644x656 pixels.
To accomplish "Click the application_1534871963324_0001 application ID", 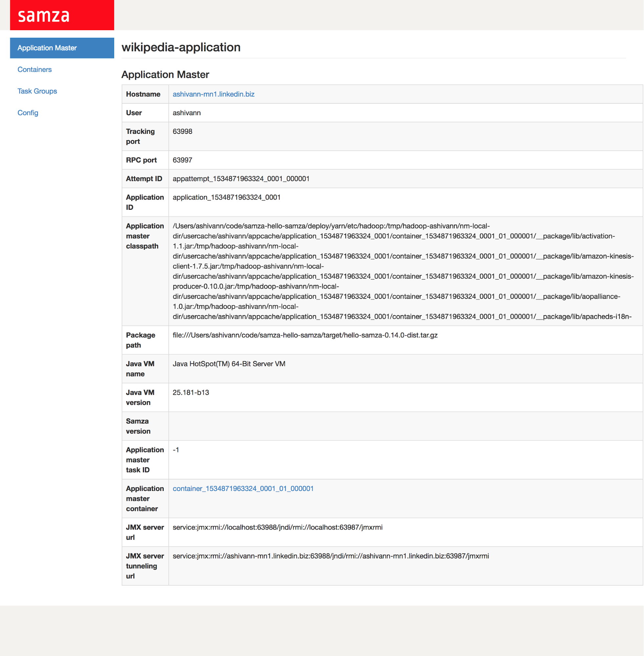I will (226, 198).
